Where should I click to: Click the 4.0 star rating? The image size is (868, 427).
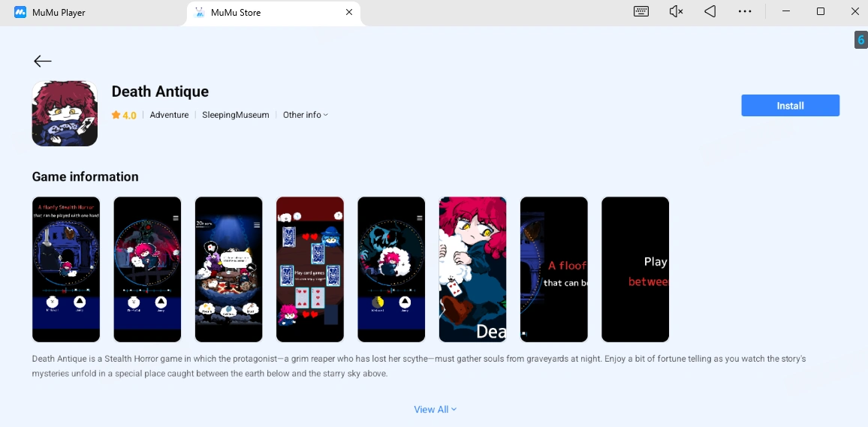click(x=123, y=115)
